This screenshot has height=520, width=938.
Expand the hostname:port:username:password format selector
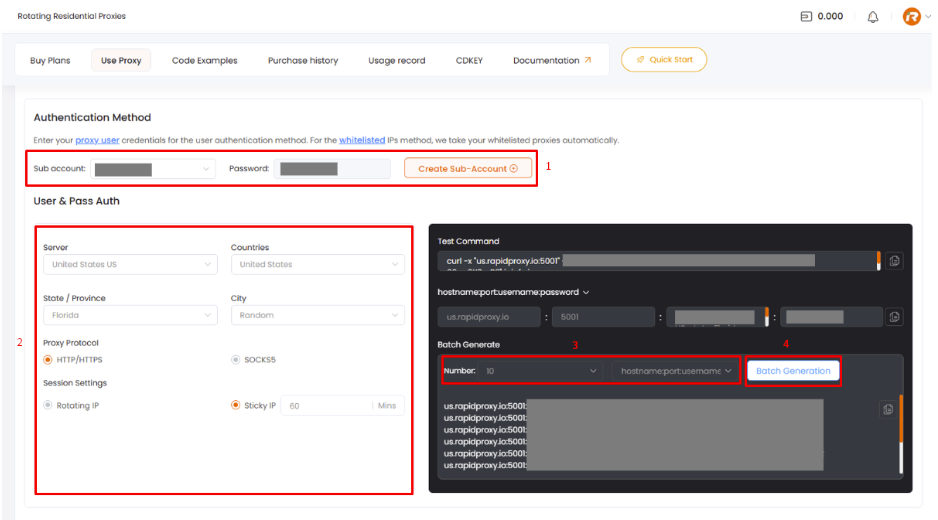coord(513,292)
